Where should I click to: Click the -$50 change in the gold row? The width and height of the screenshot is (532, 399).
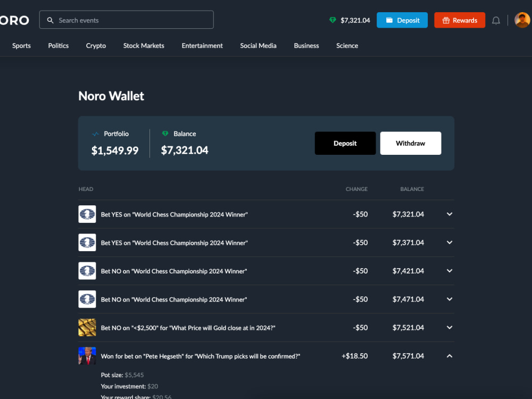[360, 327]
